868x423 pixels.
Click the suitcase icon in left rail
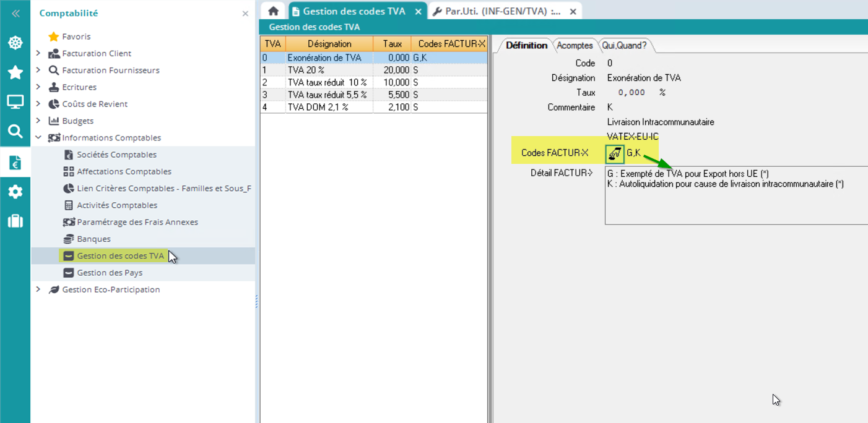15,221
